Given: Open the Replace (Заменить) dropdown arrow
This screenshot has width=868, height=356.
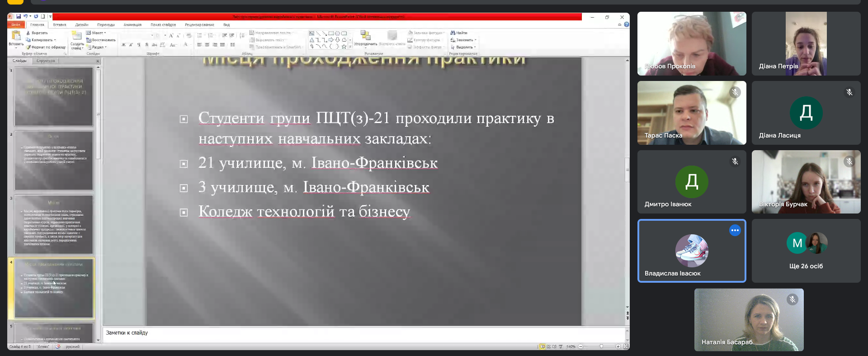Looking at the screenshot, I should [x=475, y=40].
